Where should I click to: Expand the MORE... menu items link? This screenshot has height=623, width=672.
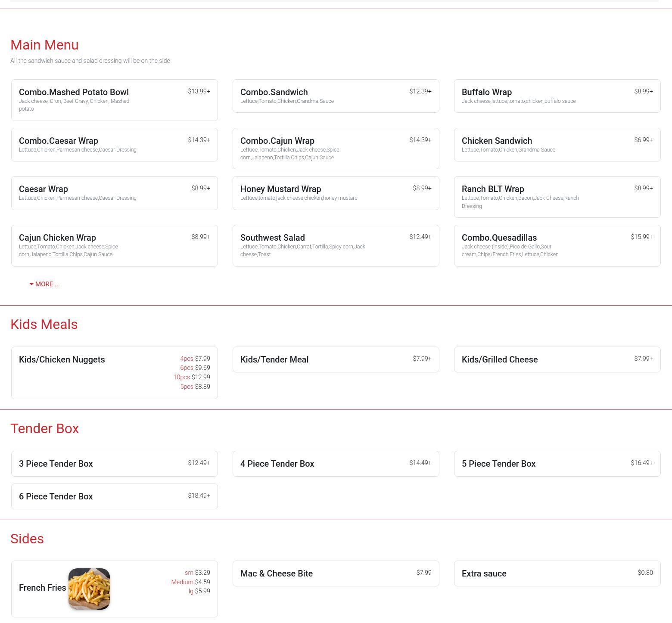45,284
